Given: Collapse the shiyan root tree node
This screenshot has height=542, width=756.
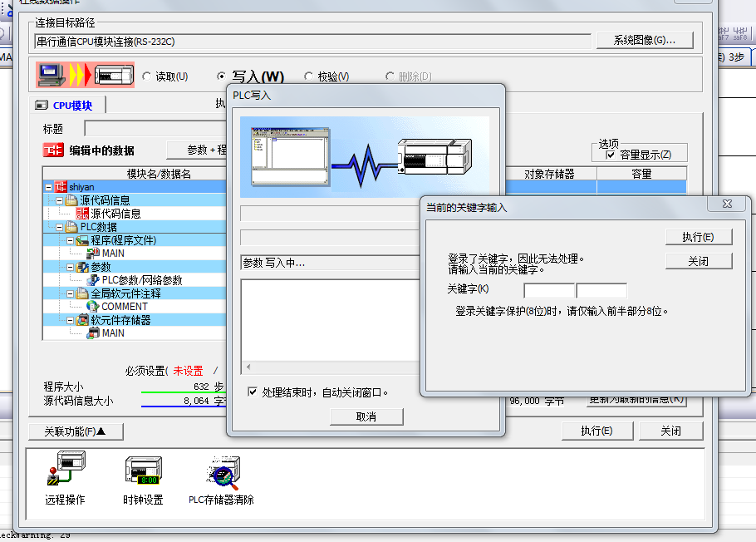Looking at the screenshot, I should coord(48,187).
